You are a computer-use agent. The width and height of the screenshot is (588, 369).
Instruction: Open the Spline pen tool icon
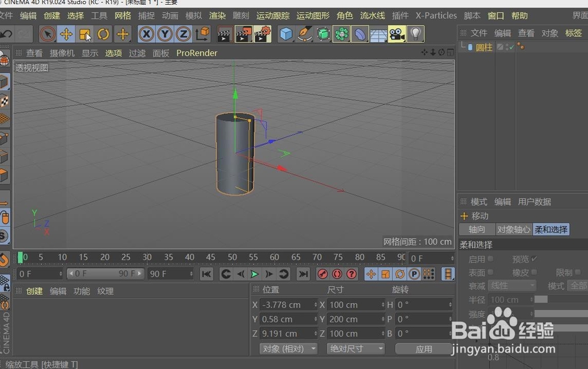pos(305,34)
